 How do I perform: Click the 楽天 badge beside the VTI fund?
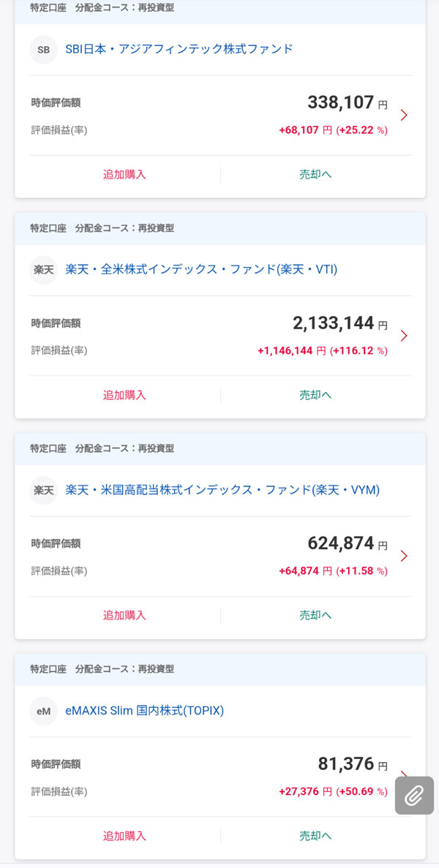point(43,270)
